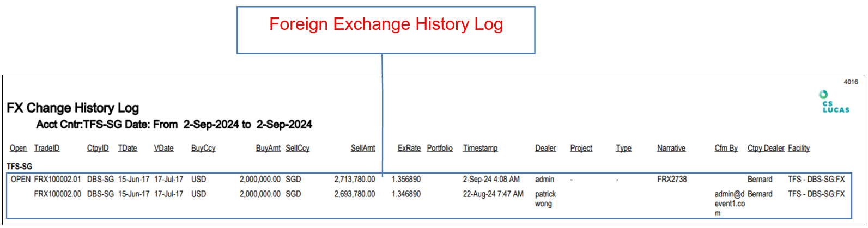Click the Open column header

click(18, 148)
